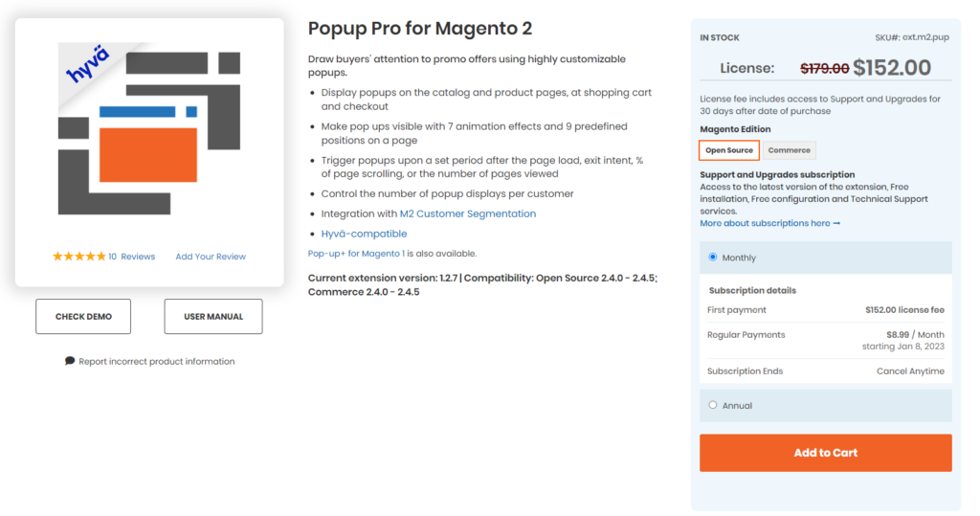Viewport: 980px width, 516px height.
Task: Choose the Open Source edition option
Action: point(729,150)
